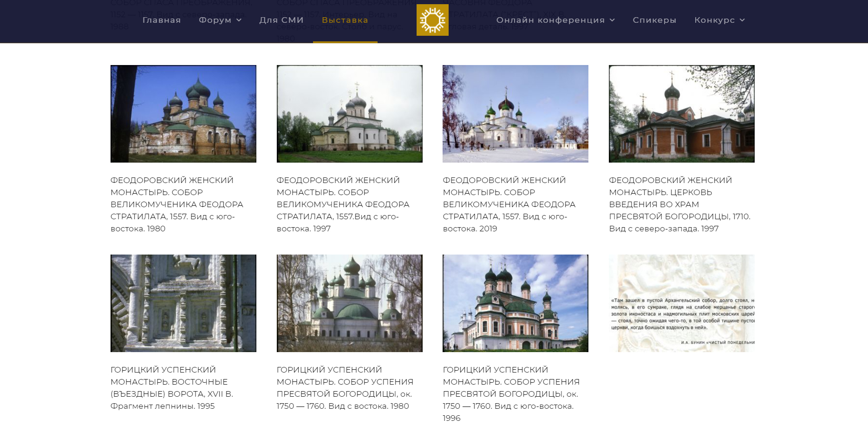
Task: Expand the Конкурс dropdown menu
Action: pyautogui.click(x=719, y=20)
